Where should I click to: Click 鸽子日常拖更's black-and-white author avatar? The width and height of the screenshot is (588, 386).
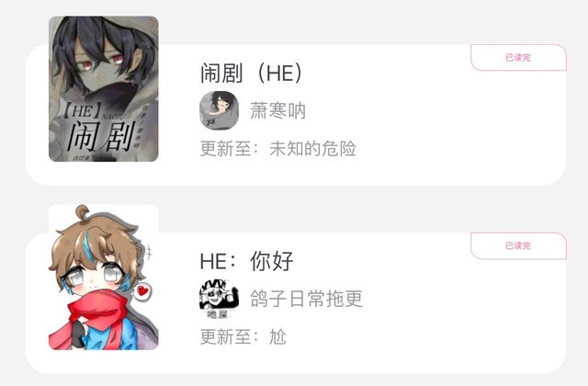point(219,299)
